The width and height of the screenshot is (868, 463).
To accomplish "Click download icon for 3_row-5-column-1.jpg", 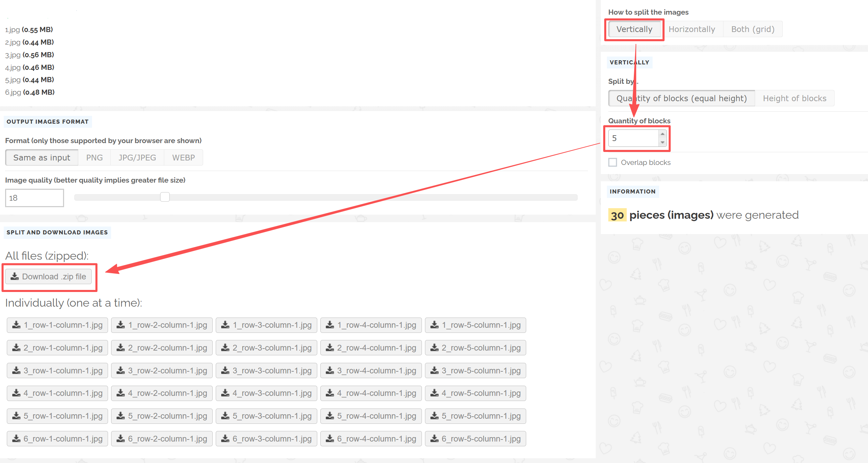I will tap(435, 371).
